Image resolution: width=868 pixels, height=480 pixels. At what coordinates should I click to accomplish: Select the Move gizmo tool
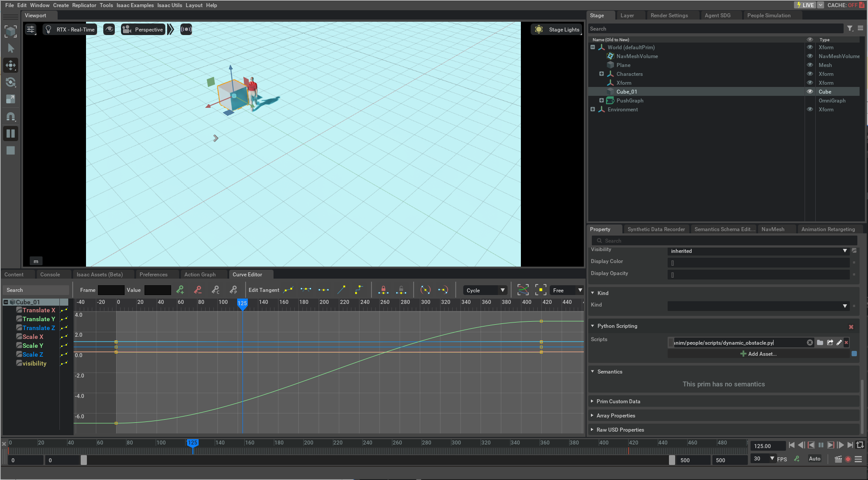[x=11, y=65]
